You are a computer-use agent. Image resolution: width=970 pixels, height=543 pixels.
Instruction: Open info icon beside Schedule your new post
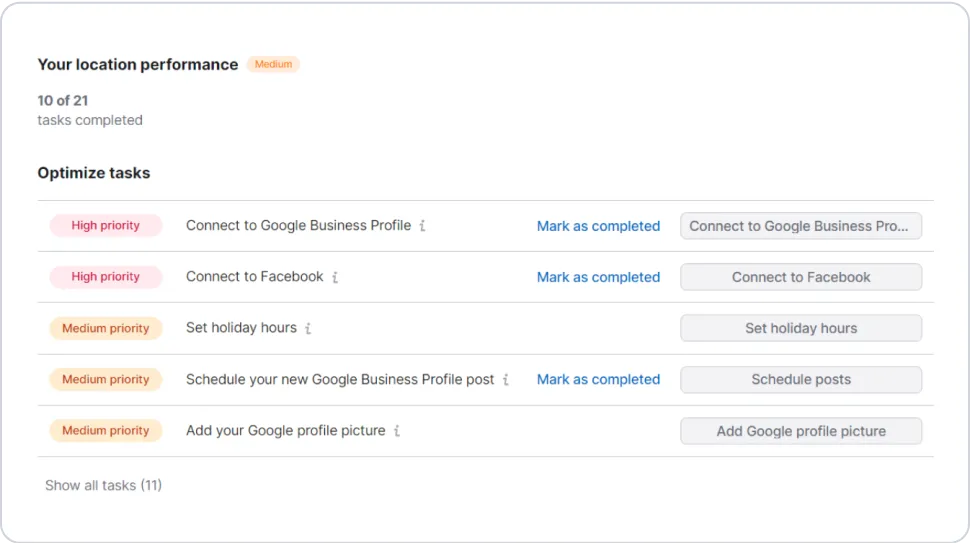coord(505,380)
